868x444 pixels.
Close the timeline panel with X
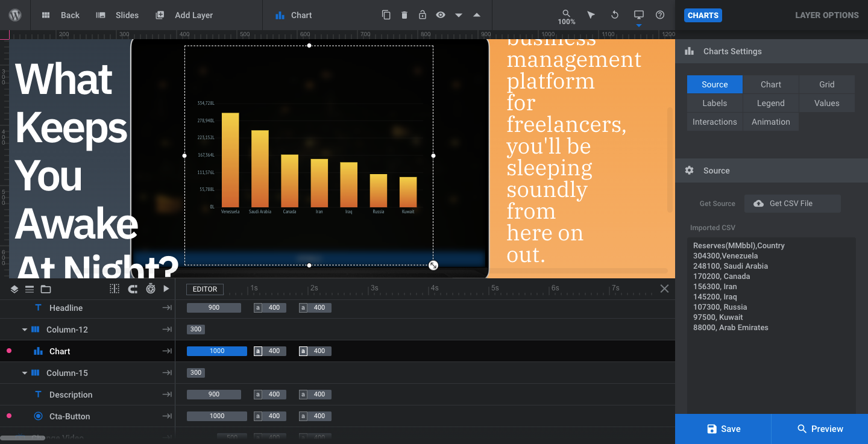pyautogui.click(x=664, y=289)
